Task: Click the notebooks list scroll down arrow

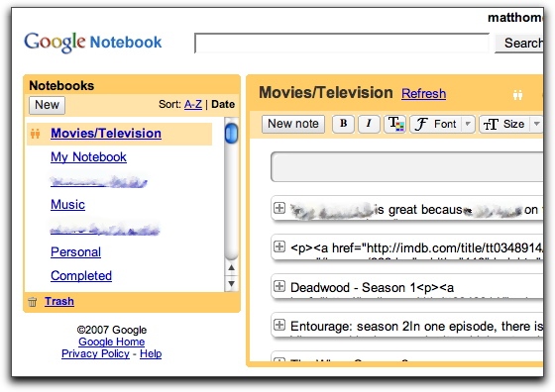Action: tap(232, 283)
